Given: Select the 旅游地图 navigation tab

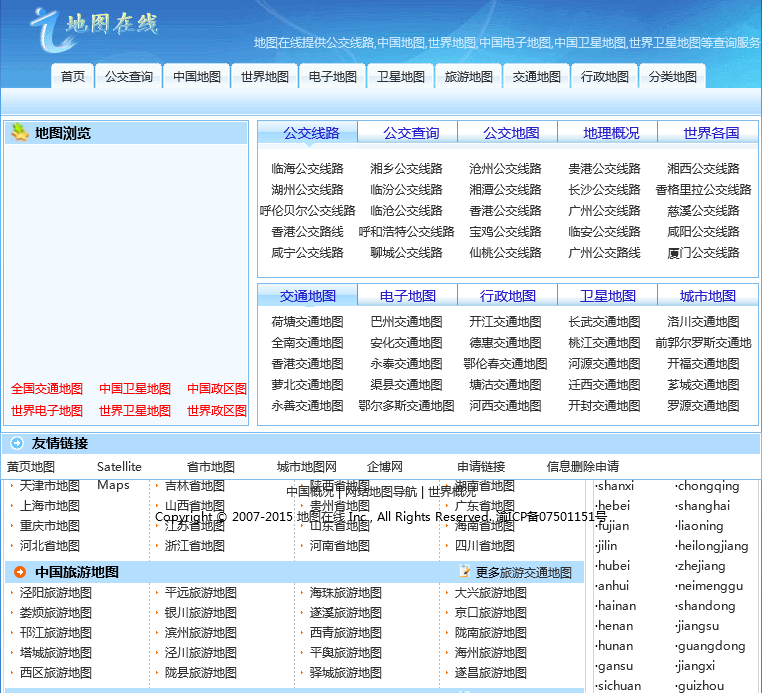Looking at the screenshot, I should [469, 77].
